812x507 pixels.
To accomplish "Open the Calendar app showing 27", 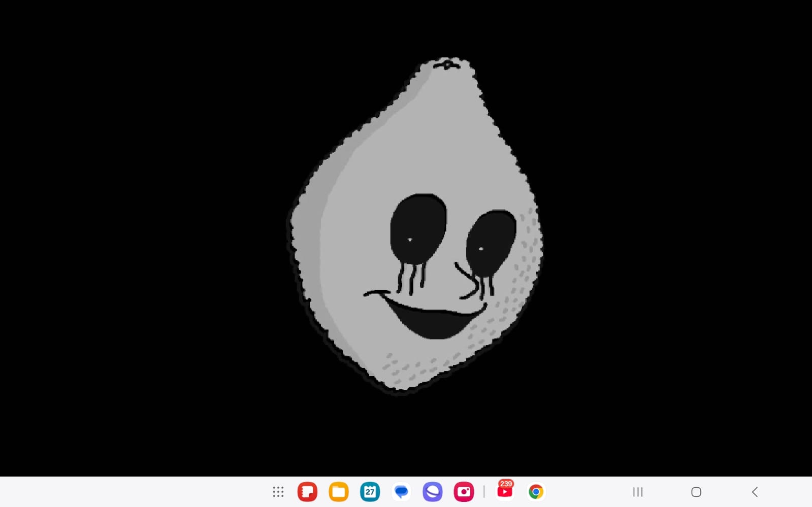I will [x=370, y=492].
